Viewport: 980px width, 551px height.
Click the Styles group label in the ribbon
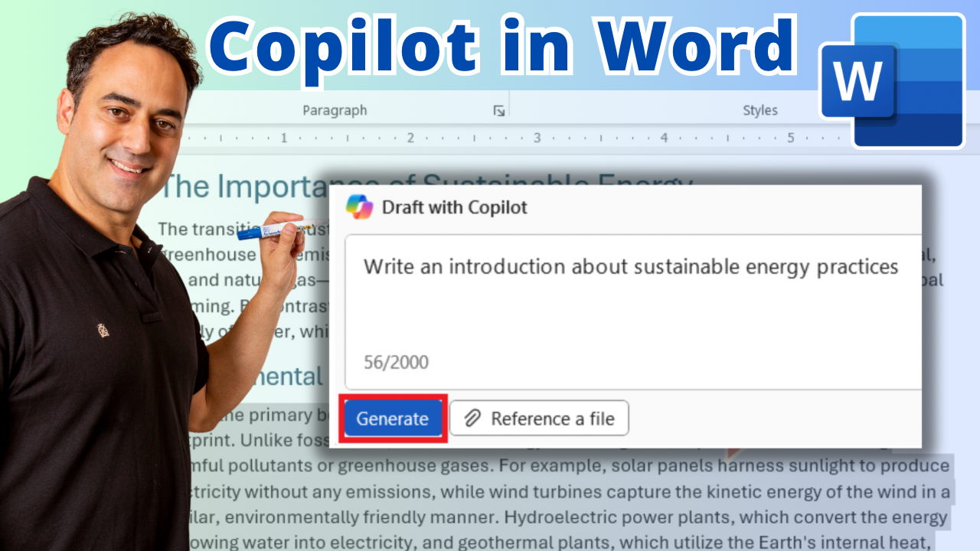coord(760,110)
